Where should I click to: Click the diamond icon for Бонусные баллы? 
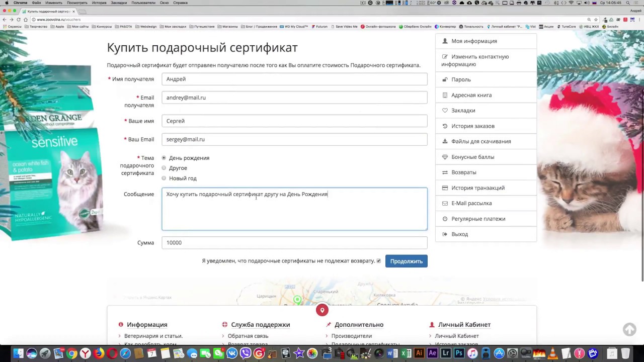(445, 157)
